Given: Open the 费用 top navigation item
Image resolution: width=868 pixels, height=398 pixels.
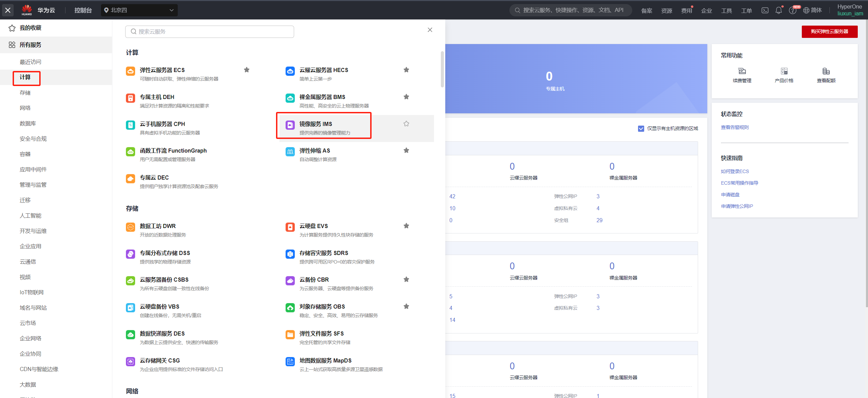Looking at the screenshot, I should [x=686, y=11].
